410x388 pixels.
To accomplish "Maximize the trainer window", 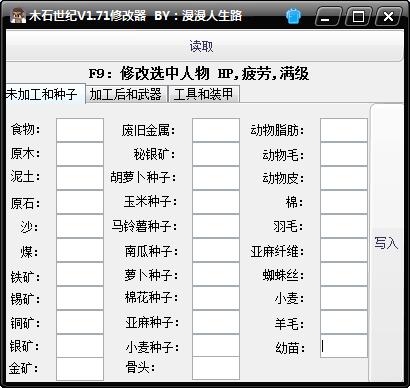I will (x=358, y=17).
